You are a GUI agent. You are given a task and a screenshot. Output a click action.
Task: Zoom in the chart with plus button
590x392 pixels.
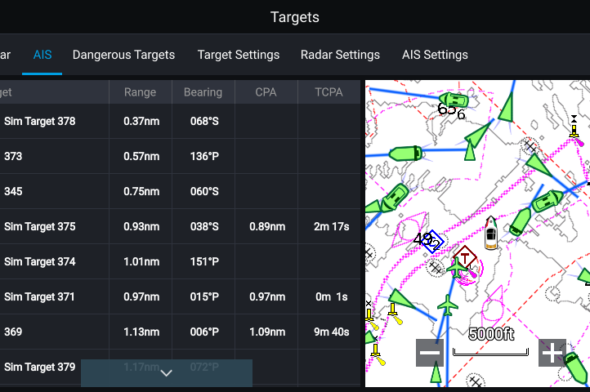coord(552,352)
